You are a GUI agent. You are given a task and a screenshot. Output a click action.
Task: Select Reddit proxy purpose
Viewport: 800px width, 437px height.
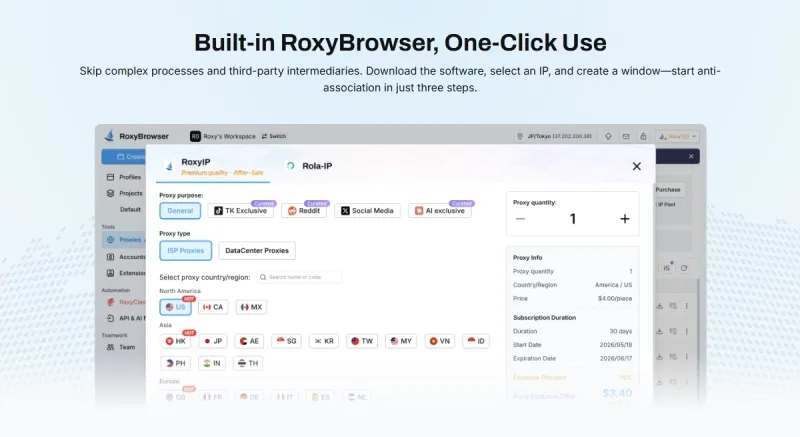[x=304, y=211]
